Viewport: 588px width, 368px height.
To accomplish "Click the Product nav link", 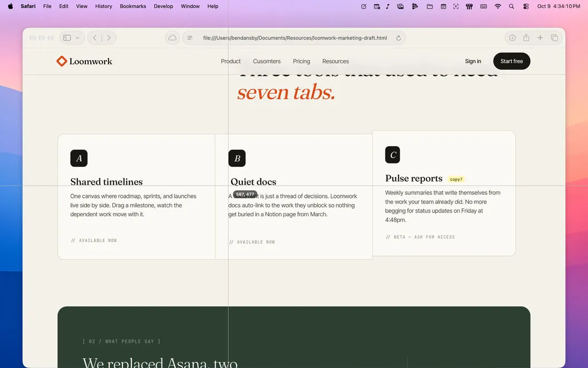I will click(x=231, y=61).
